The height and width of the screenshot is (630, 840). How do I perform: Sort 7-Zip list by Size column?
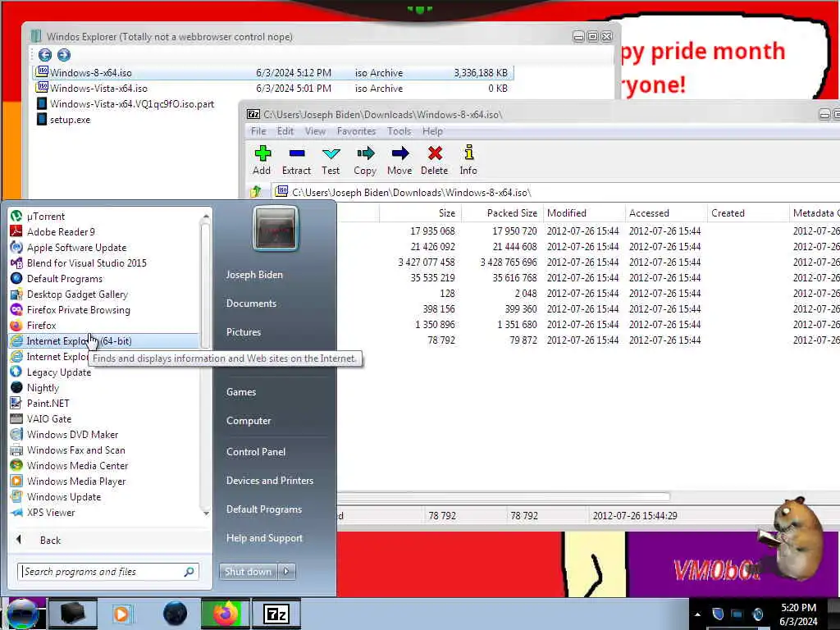click(x=420, y=213)
